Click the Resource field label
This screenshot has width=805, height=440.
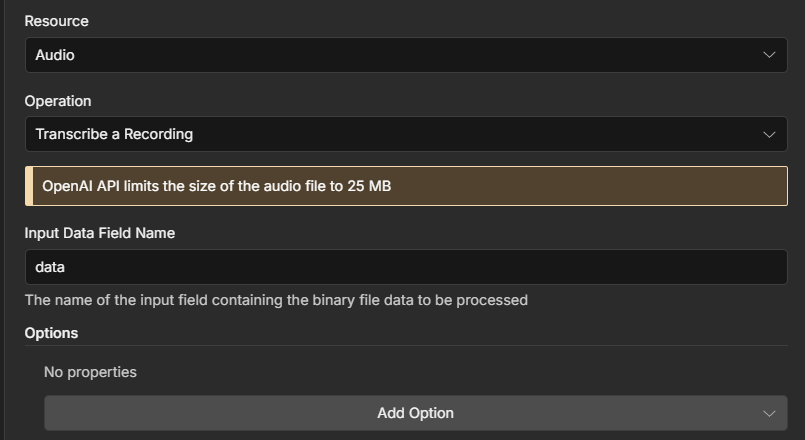coord(56,21)
